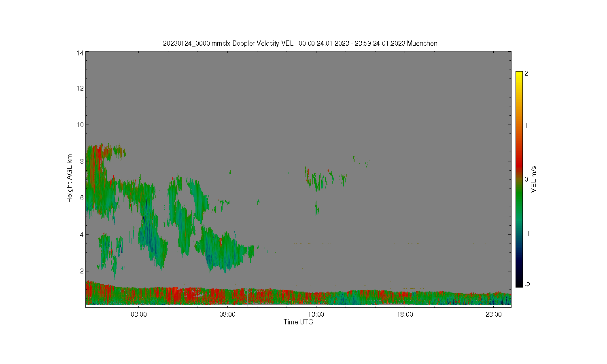Click the plot title text mentioning Muenchen
607x364 pixels.
coord(300,43)
